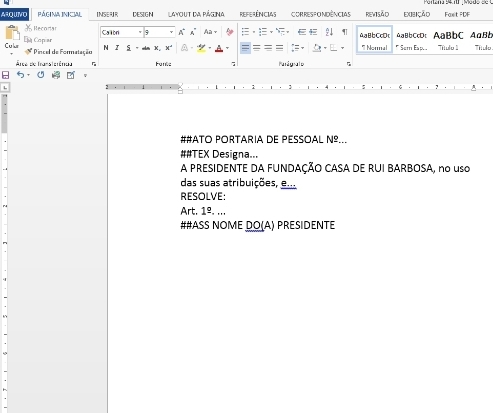Clear all formatting eraser icon

click(229, 32)
